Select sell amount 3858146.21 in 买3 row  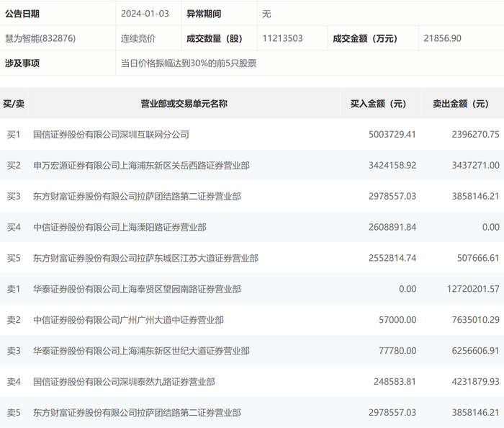coord(475,196)
